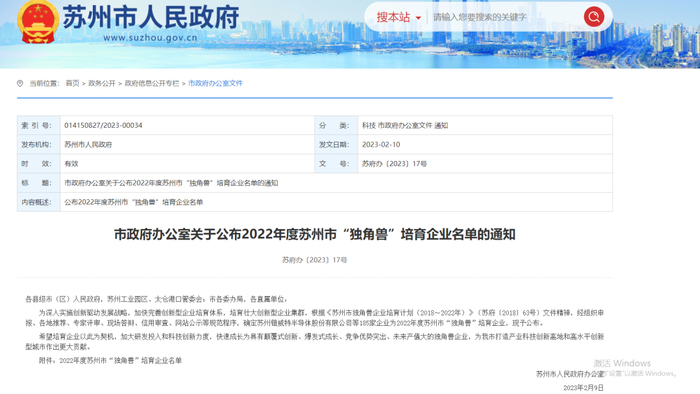Click the 标题 row notice title text
The height and width of the screenshot is (394, 700).
[x=171, y=183]
